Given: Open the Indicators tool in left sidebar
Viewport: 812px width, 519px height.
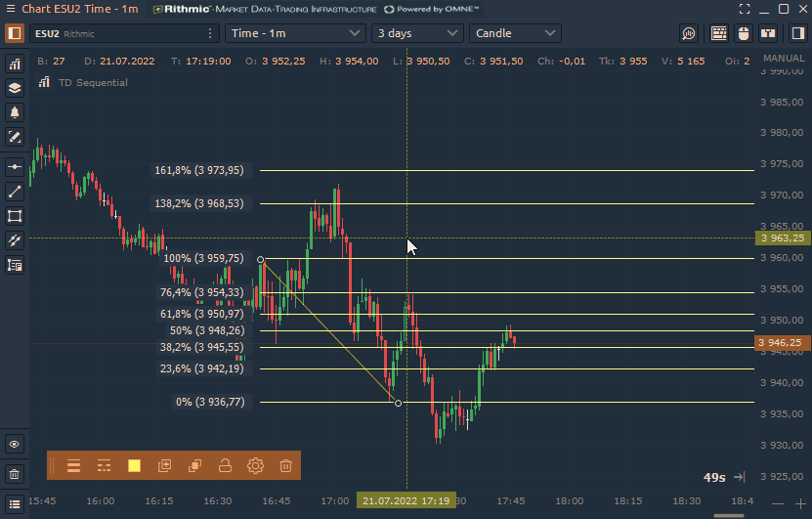Looking at the screenshot, I should coord(15,65).
